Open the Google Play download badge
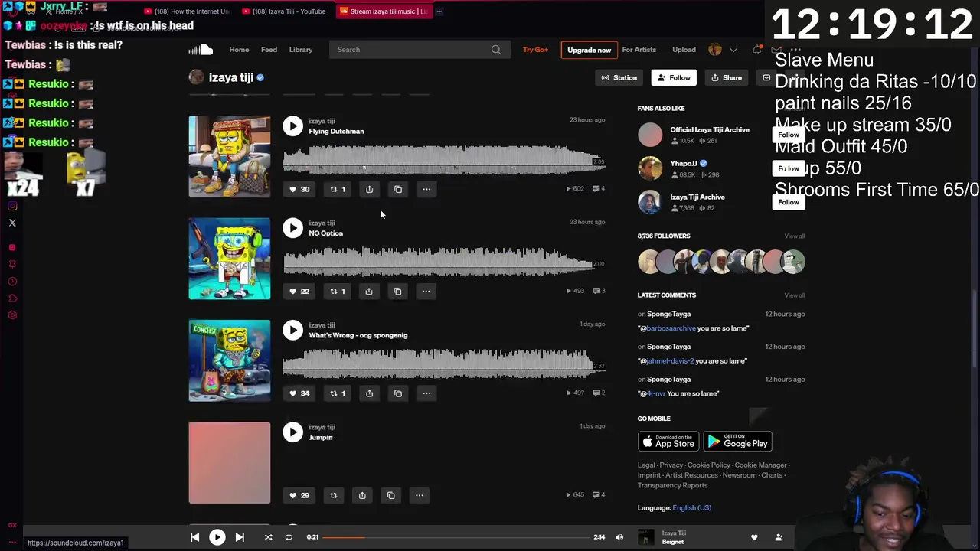 click(x=737, y=442)
